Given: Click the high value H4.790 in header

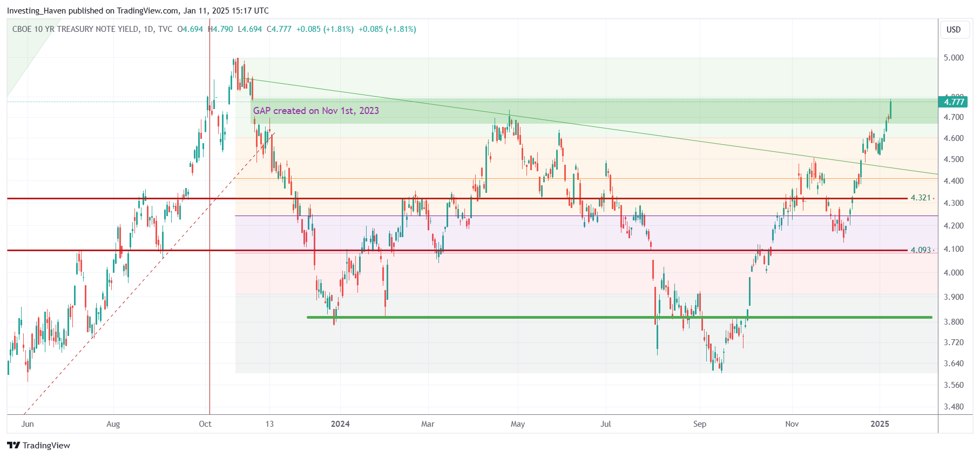Looking at the screenshot, I should click(x=220, y=29).
